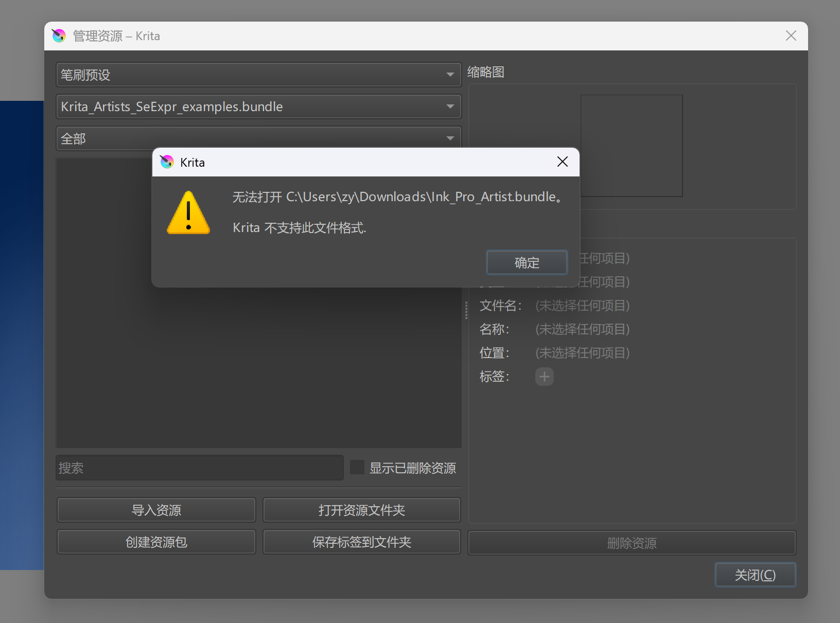Click the 打开资源文件夹 button
Screen dimensions: 840x623
(361, 510)
